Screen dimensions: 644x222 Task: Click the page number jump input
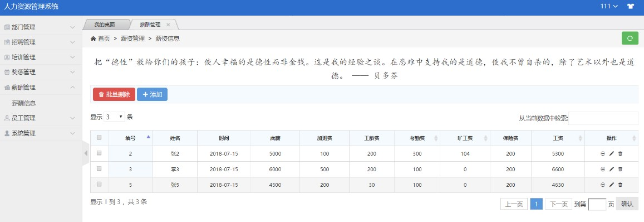[597, 204]
